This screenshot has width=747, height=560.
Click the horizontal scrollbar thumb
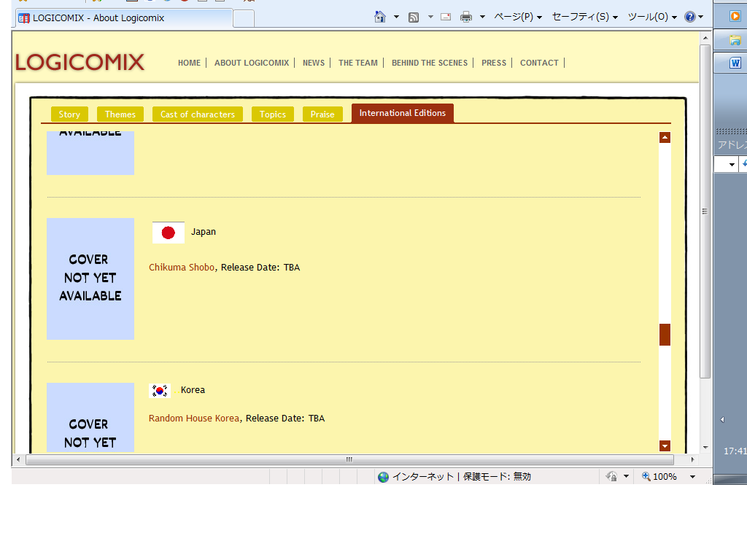pos(349,459)
